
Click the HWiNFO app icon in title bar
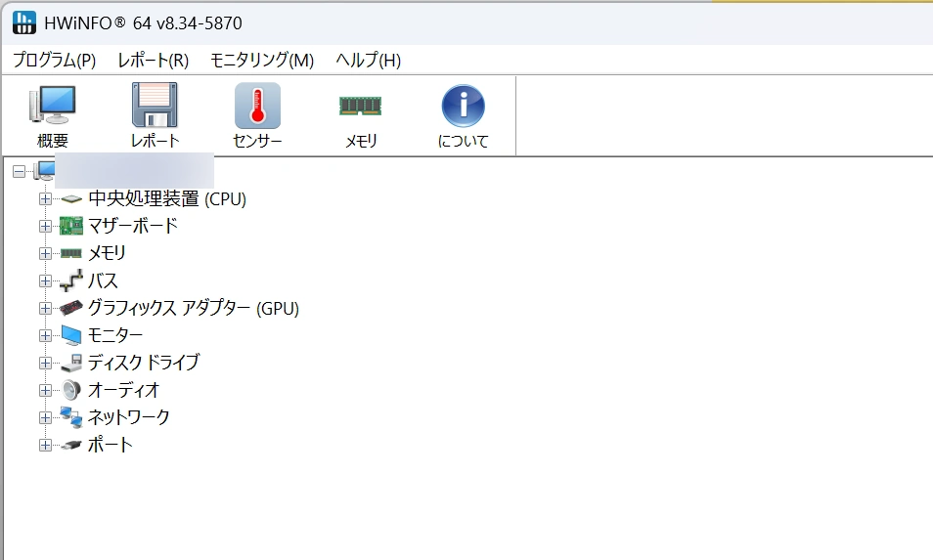pyautogui.click(x=23, y=22)
